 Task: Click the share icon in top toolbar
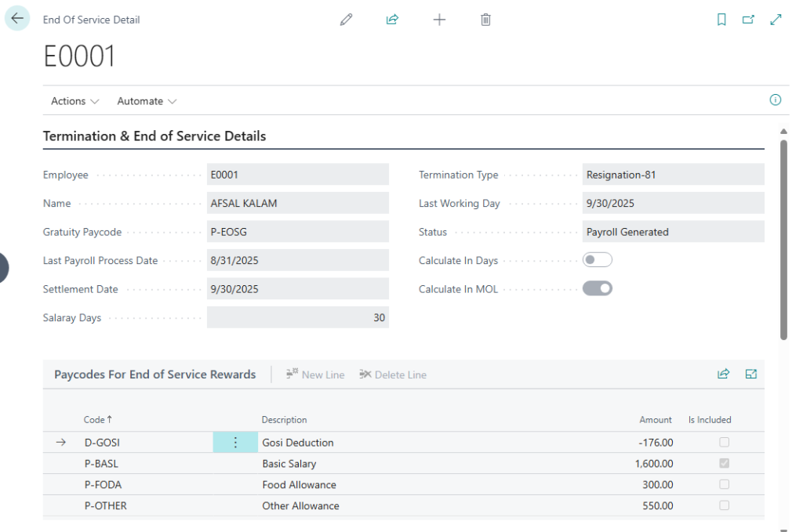click(x=392, y=20)
